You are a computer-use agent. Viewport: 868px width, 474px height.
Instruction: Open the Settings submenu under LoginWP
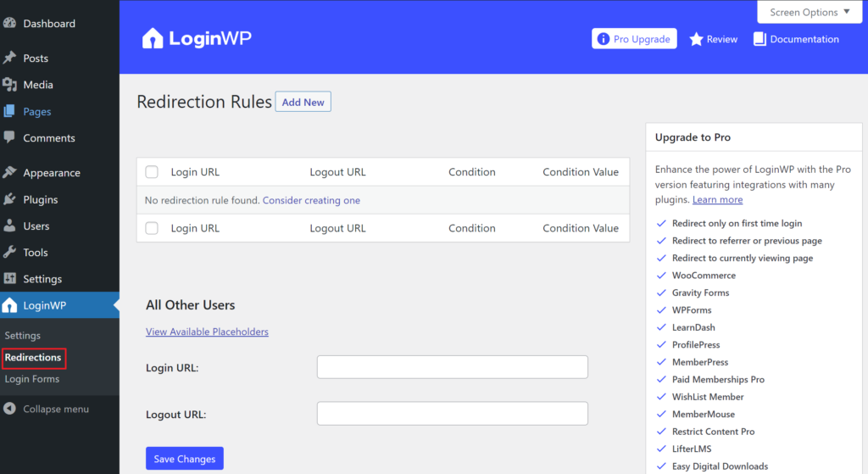23,335
